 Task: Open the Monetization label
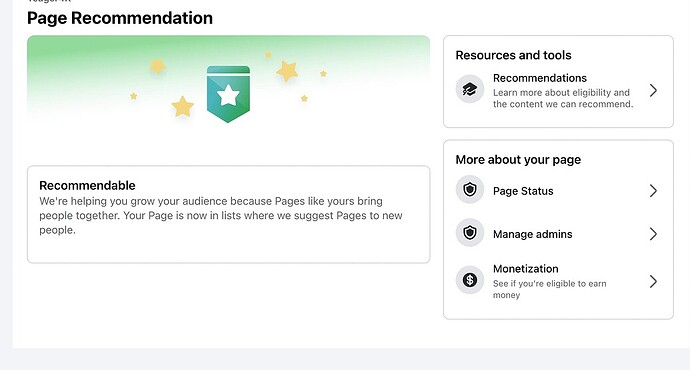pyautogui.click(x=525, y=269)
